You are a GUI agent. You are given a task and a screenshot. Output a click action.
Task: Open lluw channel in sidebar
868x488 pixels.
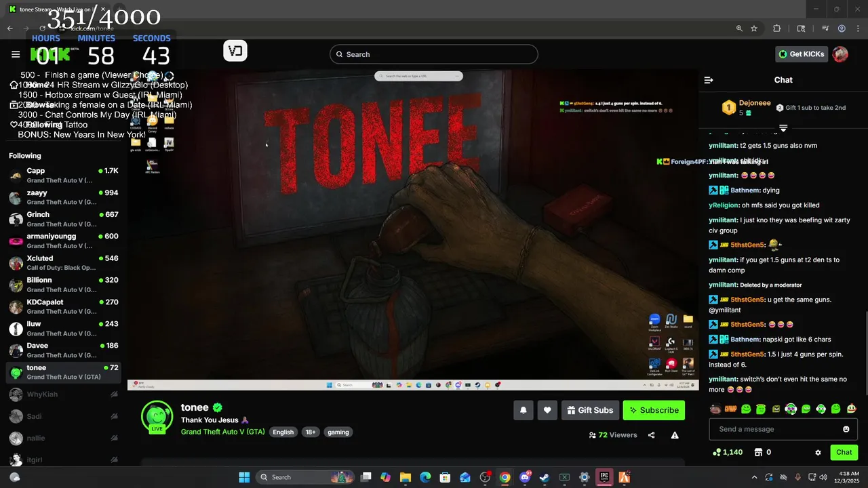[64, 328]
